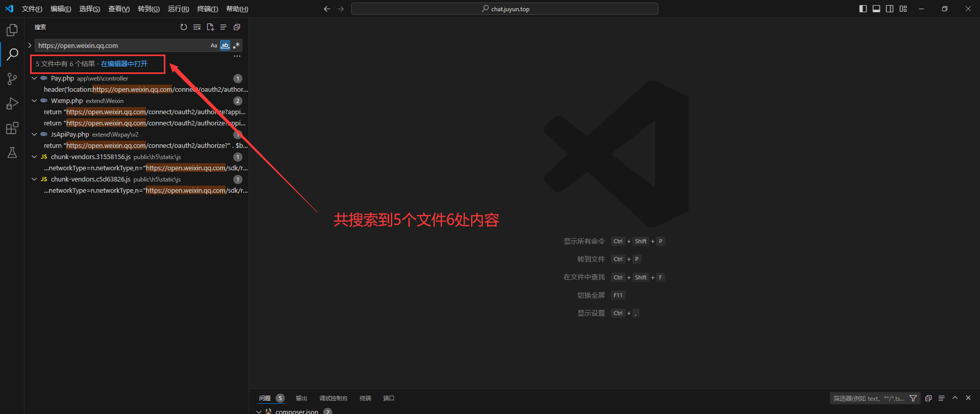Click the VS Code logo icon
Viewport: 980px width, 414px height.
coord(9,9)
